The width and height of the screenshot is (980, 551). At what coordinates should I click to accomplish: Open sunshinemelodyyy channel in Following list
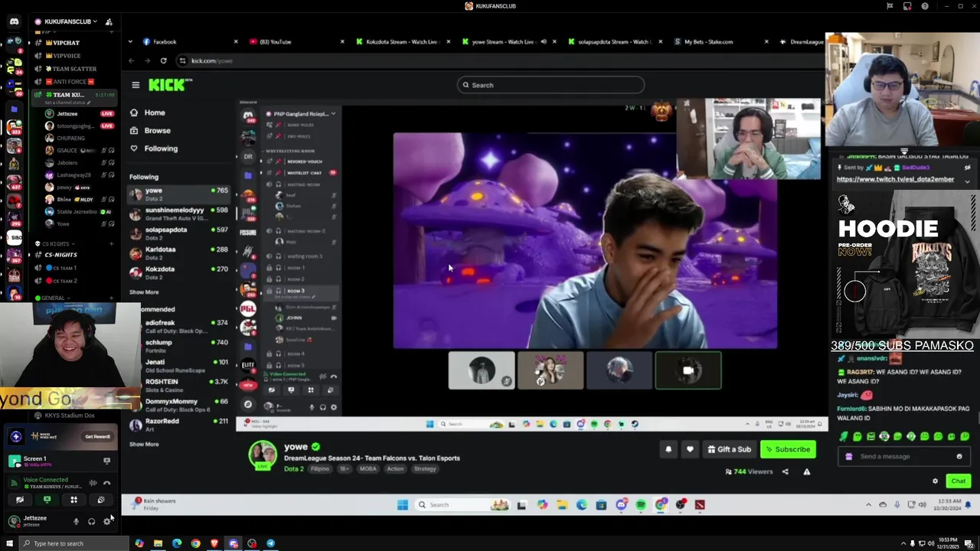point(179,214)
